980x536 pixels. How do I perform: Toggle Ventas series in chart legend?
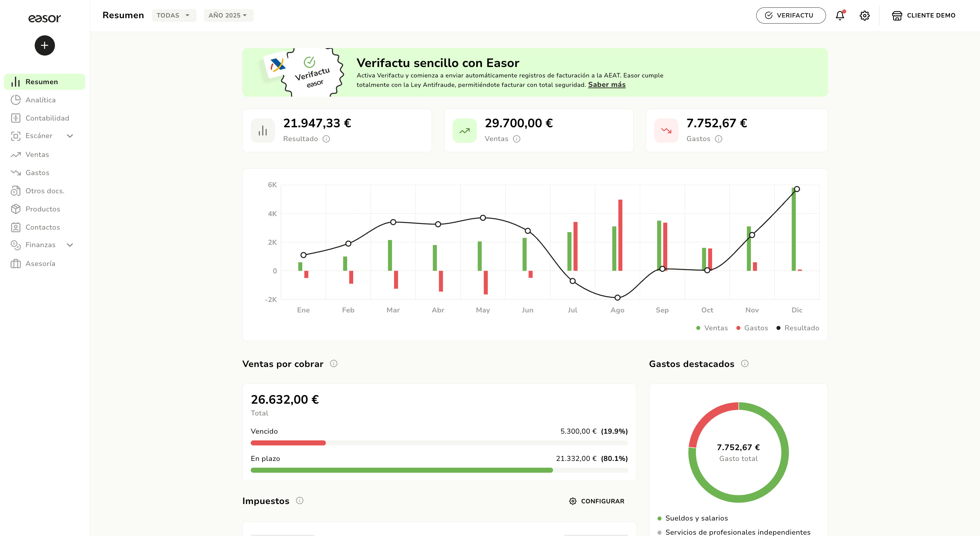coord(712,328)
